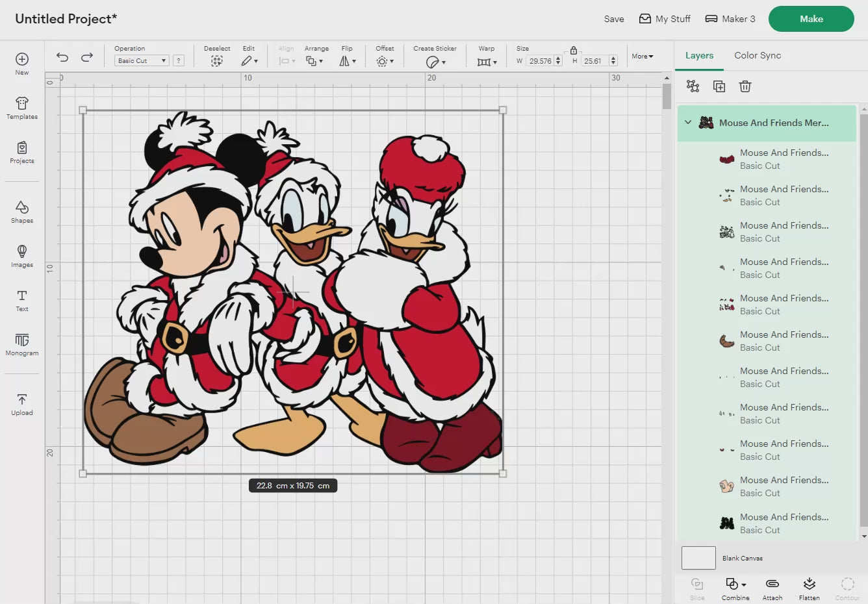
Task: Click the Contour button
Action: (847, 588)
